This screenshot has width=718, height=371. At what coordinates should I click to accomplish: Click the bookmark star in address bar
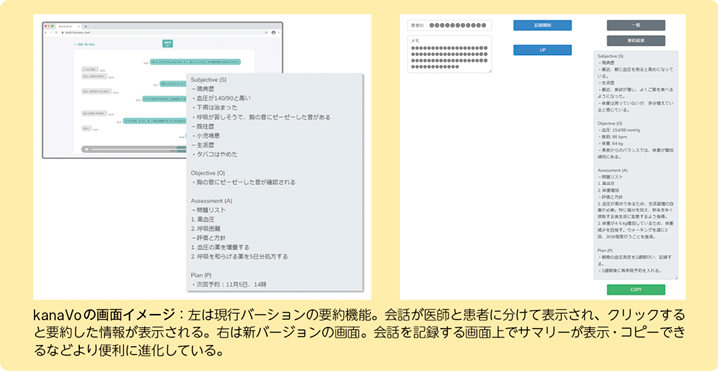pyautogui.click(x=266, y=33)
